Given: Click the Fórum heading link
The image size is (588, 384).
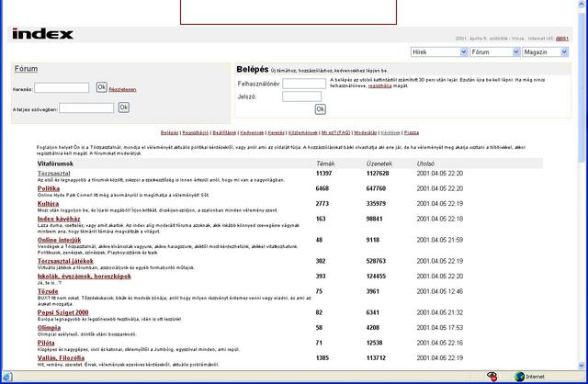Looking at the screenshot, I should (x=26, y=69).
